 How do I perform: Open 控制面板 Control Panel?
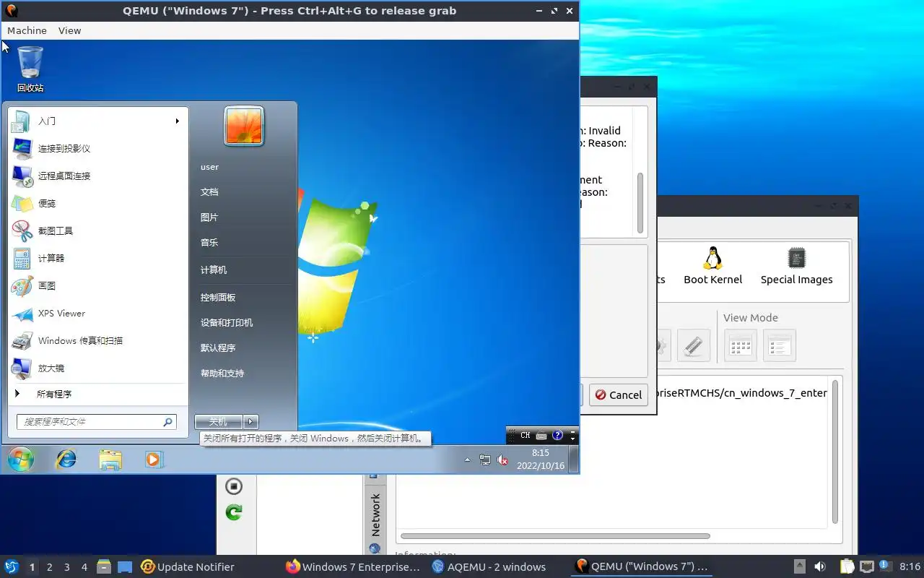(x=218, y=297)
